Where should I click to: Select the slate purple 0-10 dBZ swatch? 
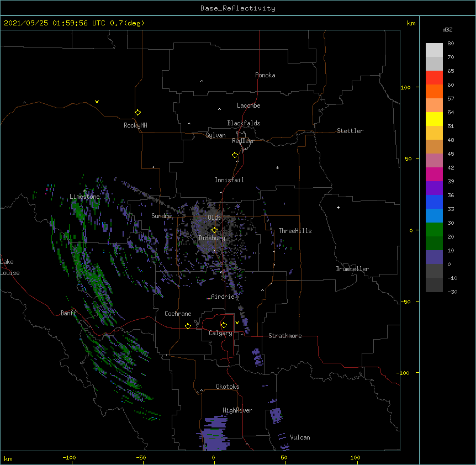tap(434, 257)
